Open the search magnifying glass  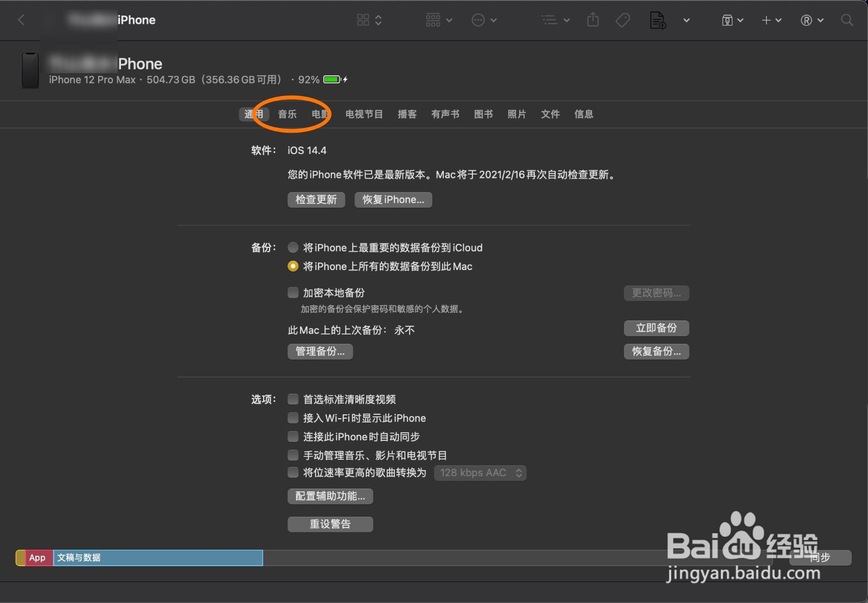pos(846,20)
